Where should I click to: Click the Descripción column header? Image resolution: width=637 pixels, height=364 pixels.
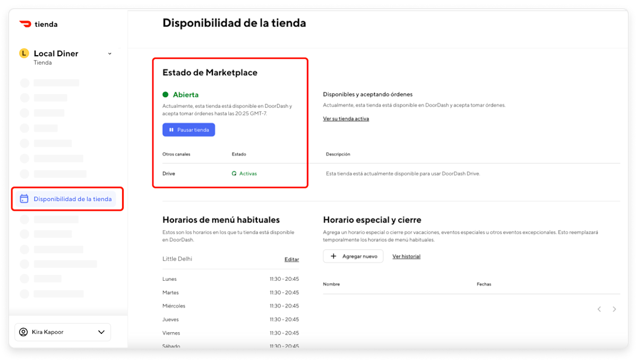(x=338, y=154)
